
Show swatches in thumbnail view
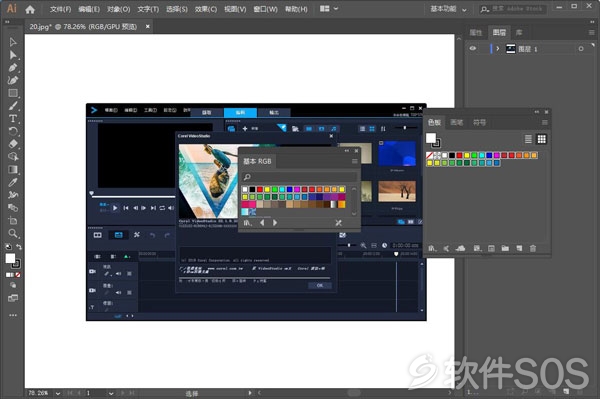tap(541, 139)
